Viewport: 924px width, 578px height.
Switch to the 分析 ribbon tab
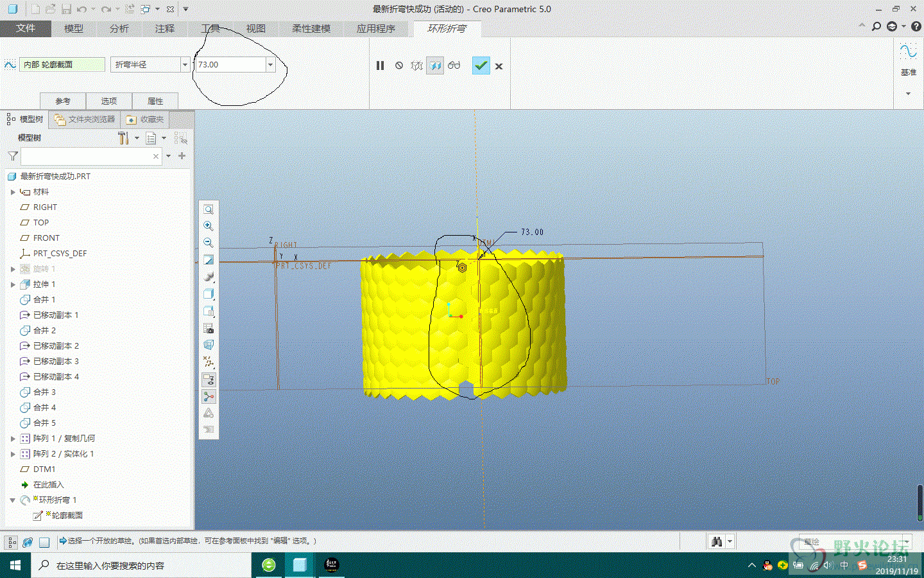click(x=119, y=28)
